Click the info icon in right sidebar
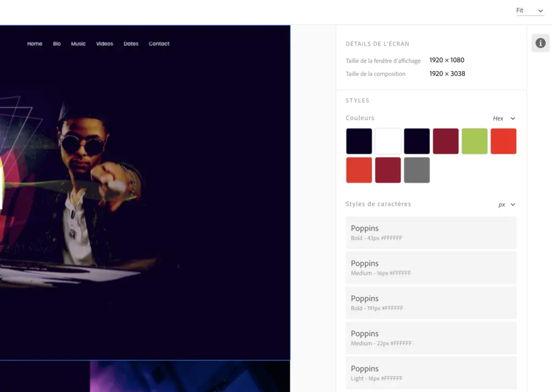The image size is (552, 392). [x=540, y=43]
